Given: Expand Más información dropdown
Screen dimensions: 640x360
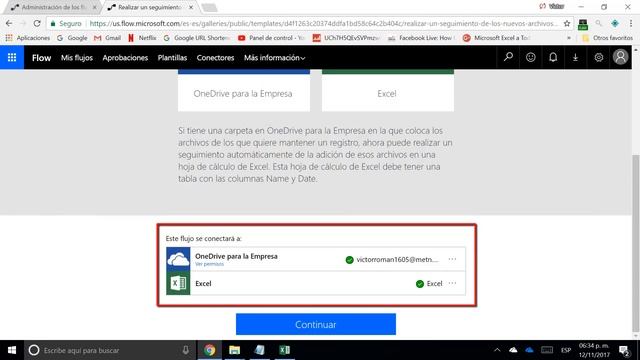Looking at the screenshot, I should click(x=274, y=58).
